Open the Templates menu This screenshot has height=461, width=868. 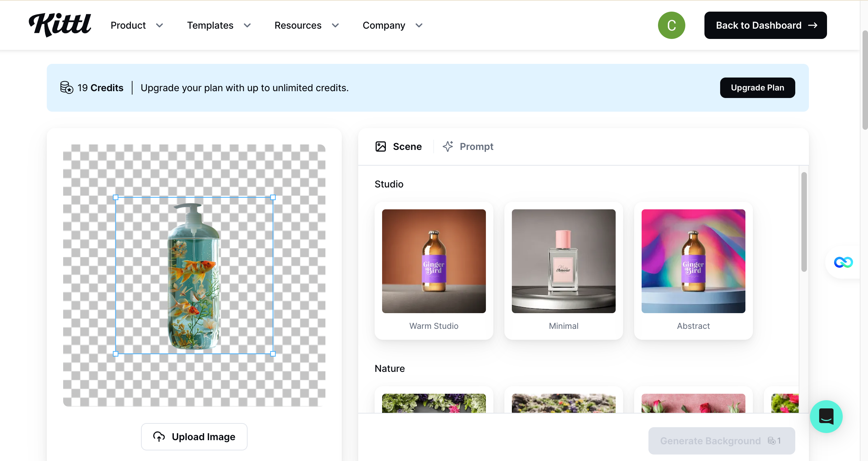tap(210, 25)
